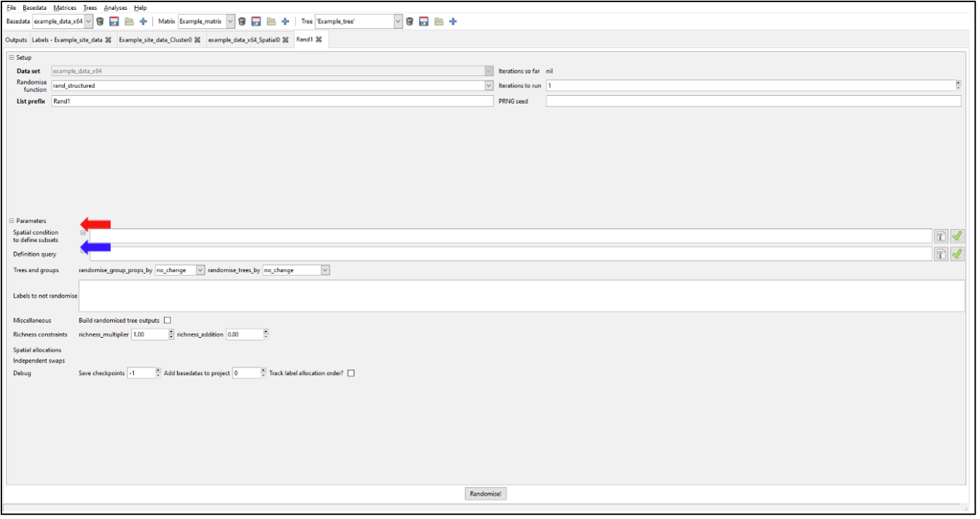
Task: Click the blue plus icon next to Tree
Action: (453, 22)
